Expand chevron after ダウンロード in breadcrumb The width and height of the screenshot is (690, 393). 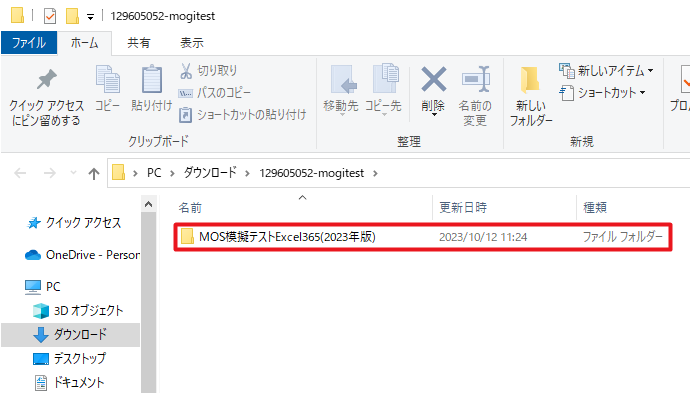(x=247, y=173)
